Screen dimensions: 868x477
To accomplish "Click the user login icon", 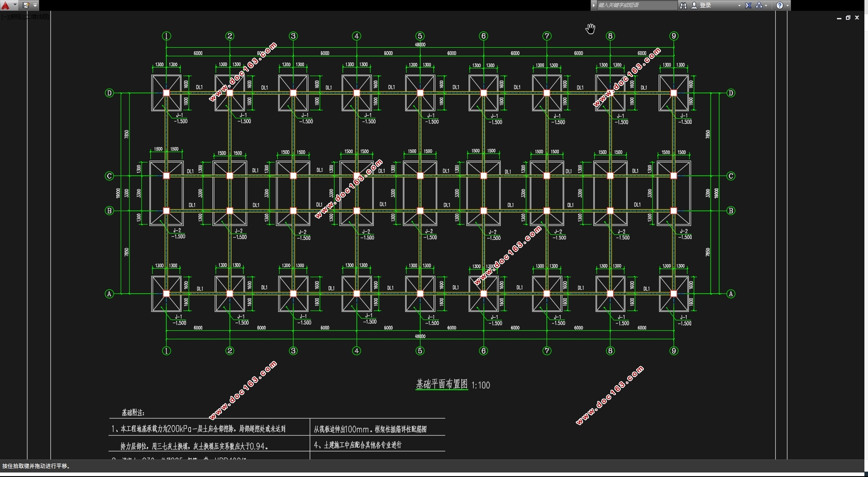I will tap(694, 5).
